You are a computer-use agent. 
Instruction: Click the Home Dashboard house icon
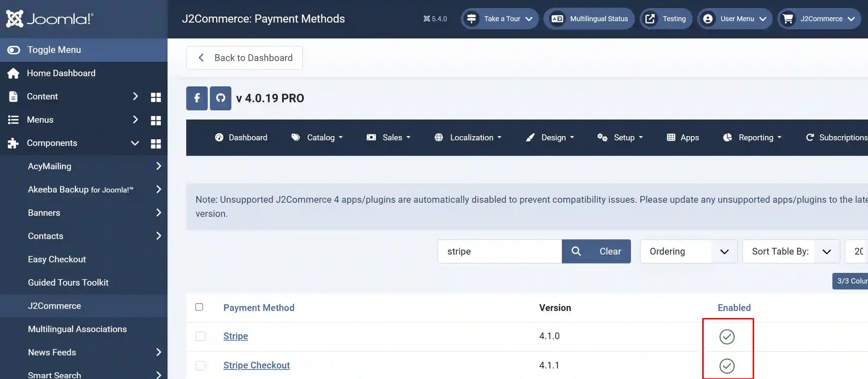point(13,73)
